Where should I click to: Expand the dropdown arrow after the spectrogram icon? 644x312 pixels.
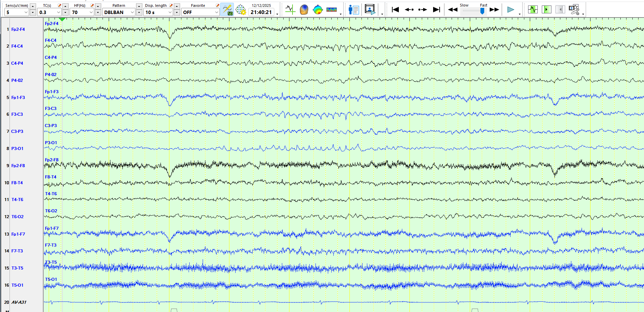pyautogui.click(x=341, y=14)
